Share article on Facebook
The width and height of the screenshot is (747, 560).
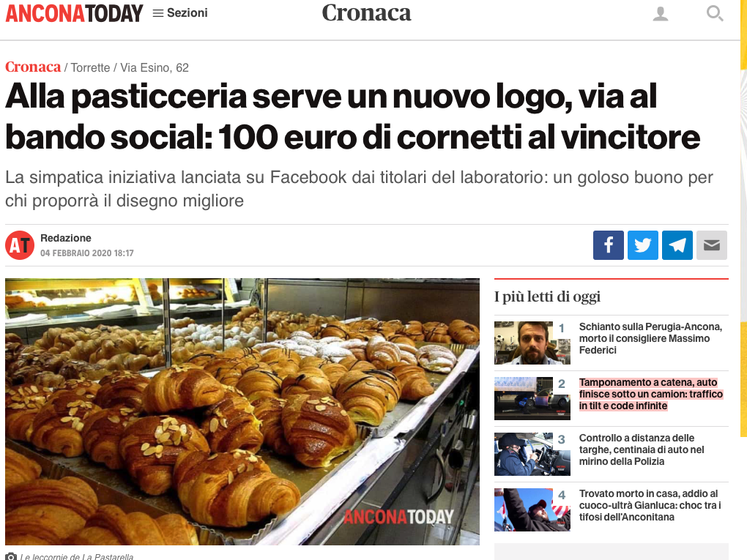[609, 245]
